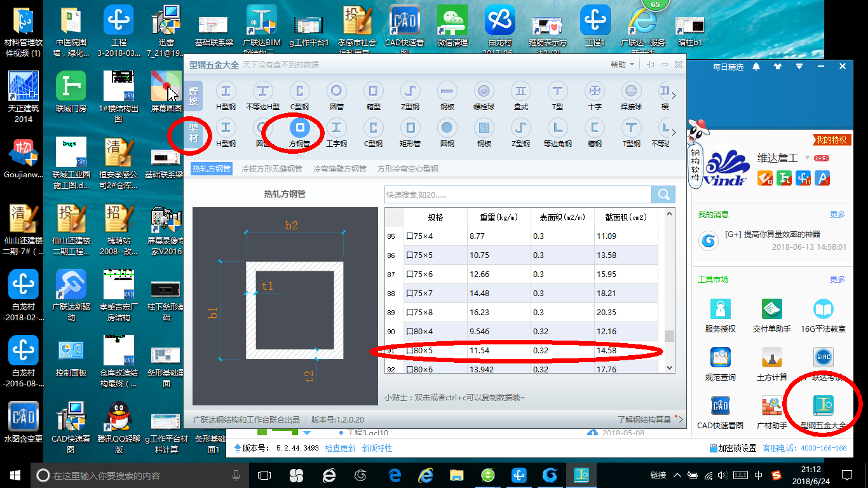Click the 新版特性 link
The image size is (868, 488).
(x=377, y=448)
